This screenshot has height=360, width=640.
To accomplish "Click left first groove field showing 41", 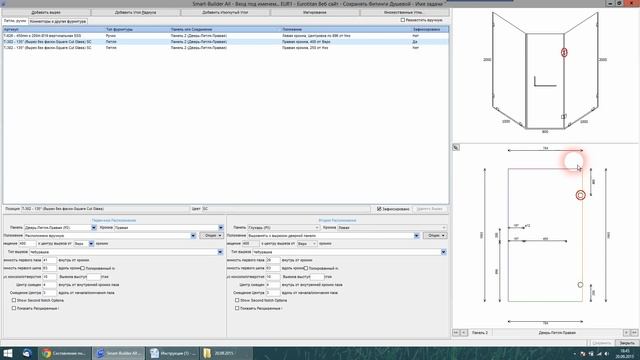I will 49,260.
